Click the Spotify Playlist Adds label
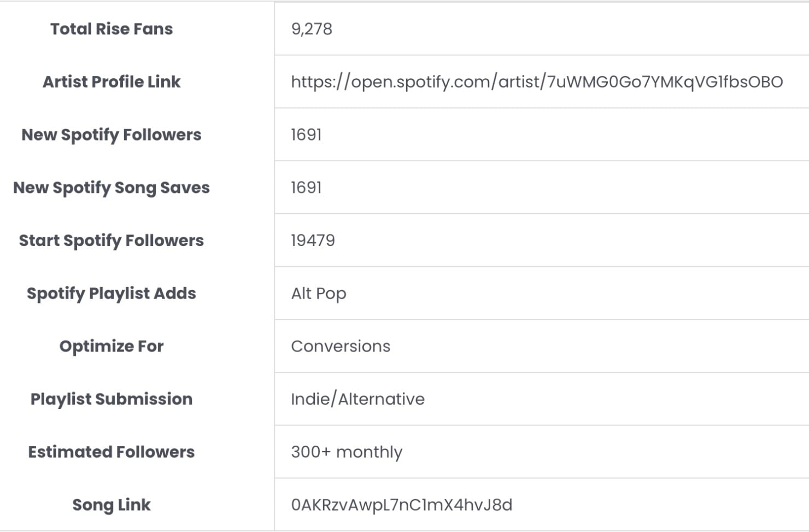 pos(112,294)
